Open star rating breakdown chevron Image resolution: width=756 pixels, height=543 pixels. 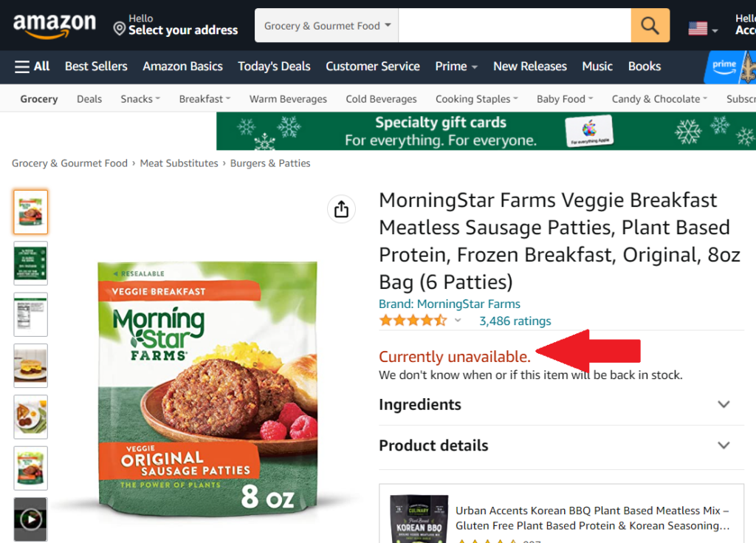point(458,321)
